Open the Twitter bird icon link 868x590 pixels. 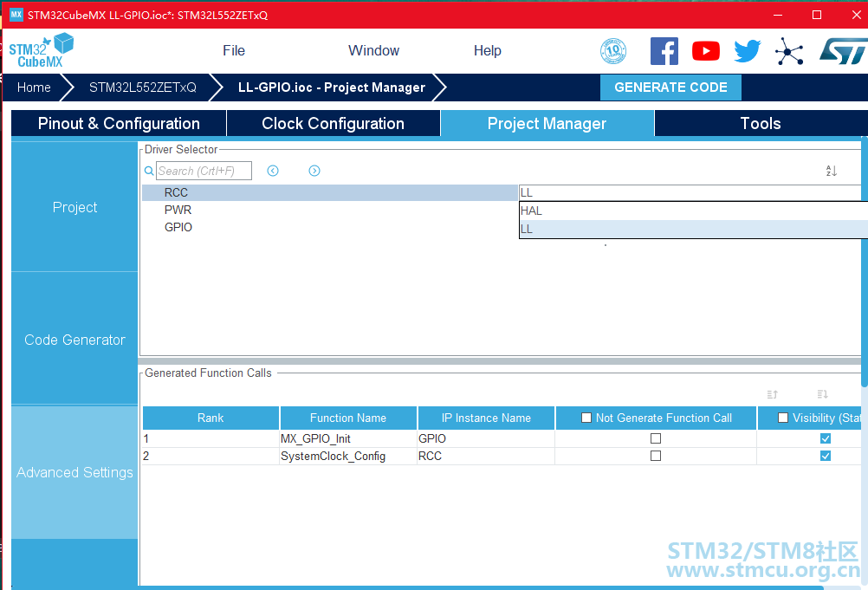(x=748, y=51)
